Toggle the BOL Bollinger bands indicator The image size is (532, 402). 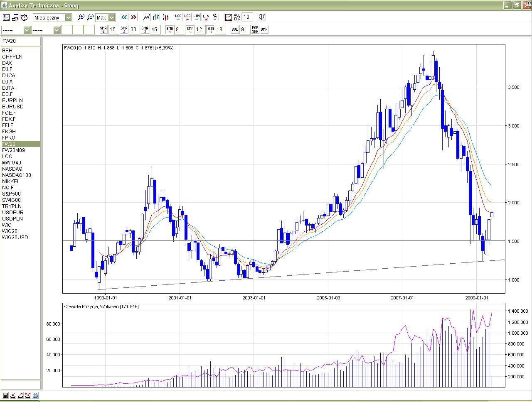pyautogui.click(x=234, y=29)
